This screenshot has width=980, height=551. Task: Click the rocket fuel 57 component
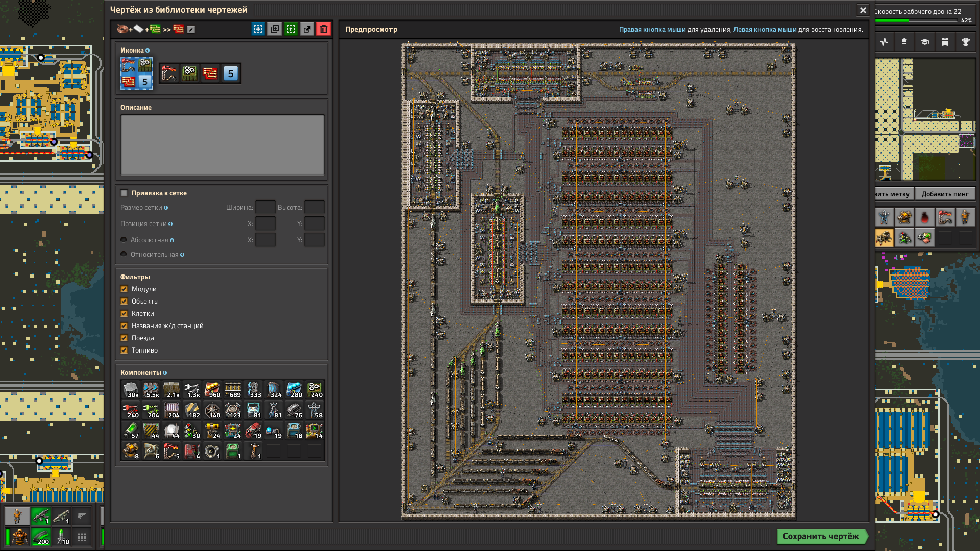pyautogui.click(x=131, y=431)
